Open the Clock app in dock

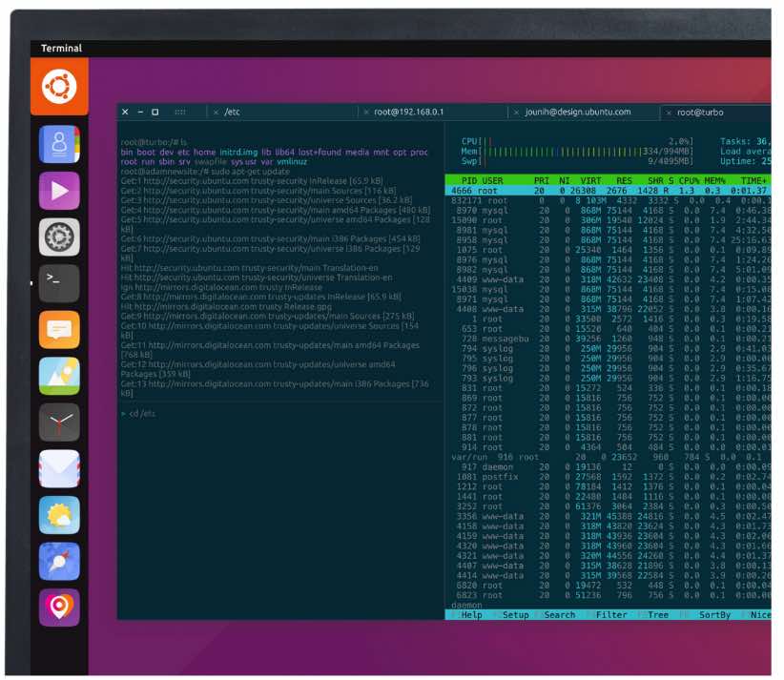click(x=59, y=422)
